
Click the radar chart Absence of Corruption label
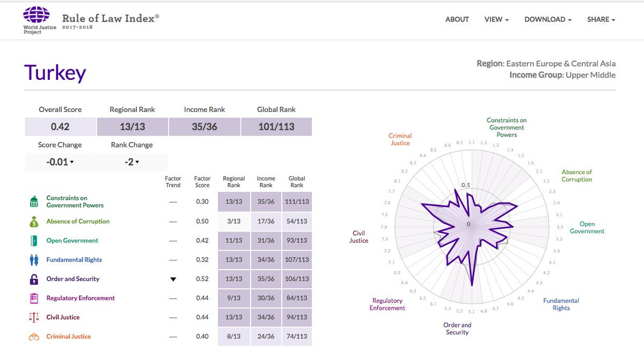[x=577, y=176]
